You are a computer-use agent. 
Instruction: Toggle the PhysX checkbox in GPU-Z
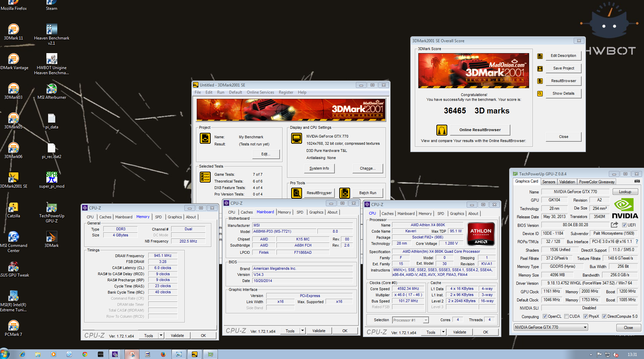point(585,316)
